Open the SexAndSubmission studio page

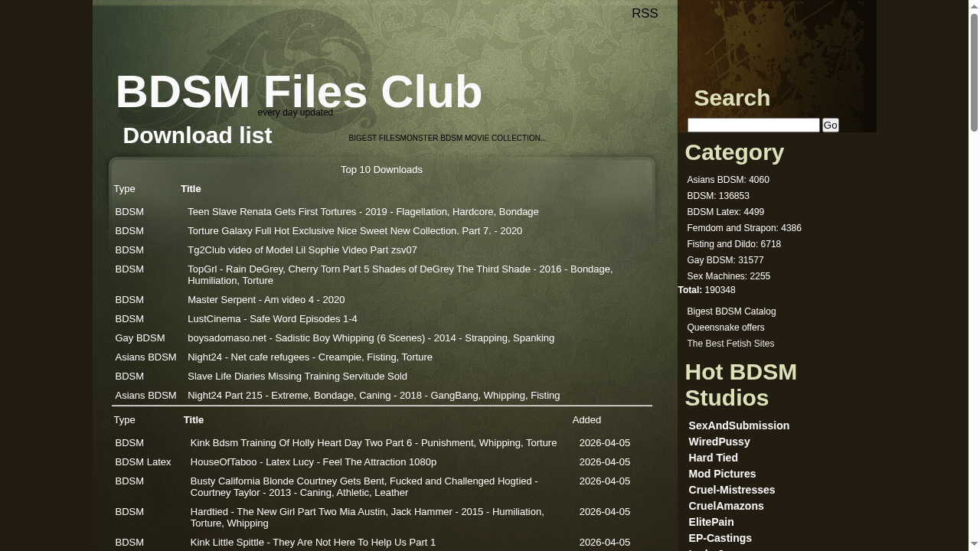click(738, 425)
